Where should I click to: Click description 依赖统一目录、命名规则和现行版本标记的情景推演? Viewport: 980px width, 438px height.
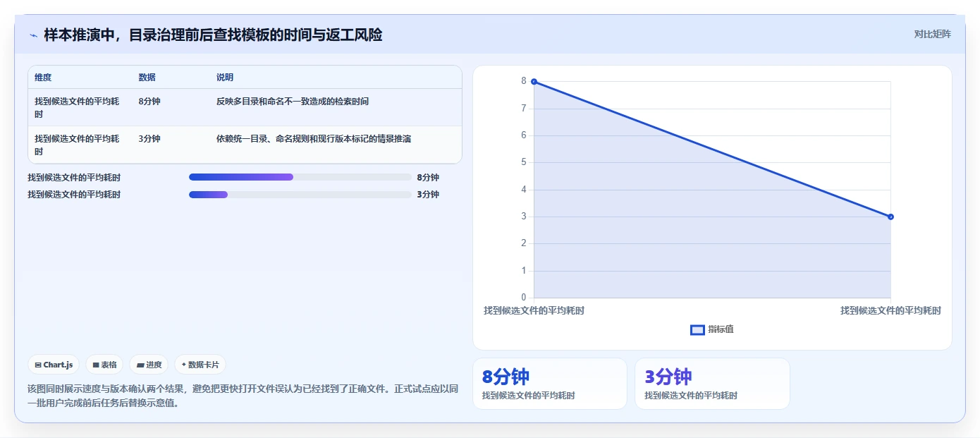pyautogui.click(x=314, y=139)
